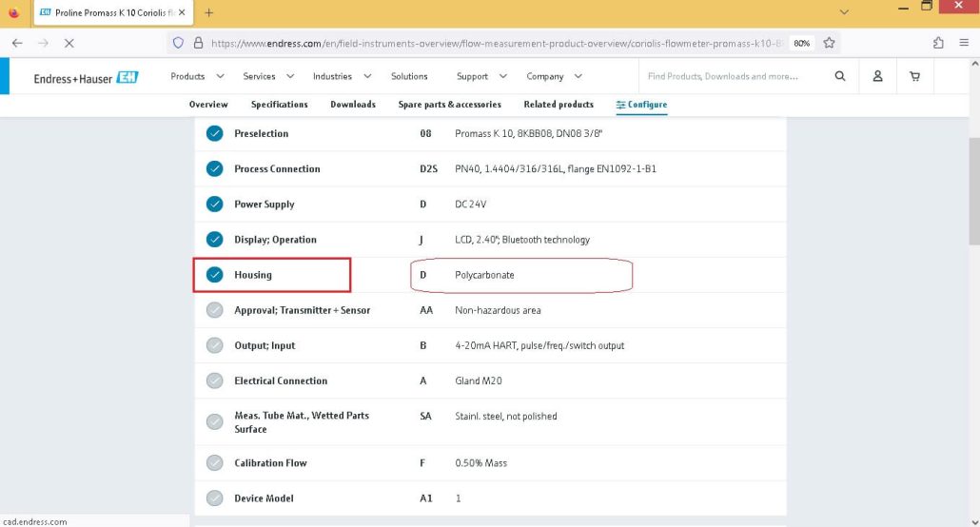This screenshot has width=980, height=527.
Task: Select the Configure tab
Action: (641, 105)
